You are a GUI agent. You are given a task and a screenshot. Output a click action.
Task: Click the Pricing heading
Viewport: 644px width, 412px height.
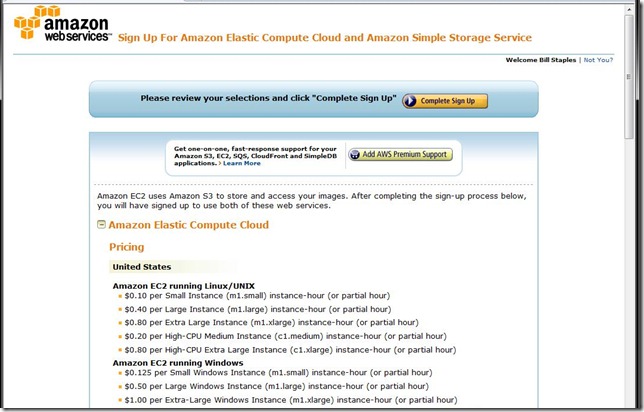pos(126,247)
